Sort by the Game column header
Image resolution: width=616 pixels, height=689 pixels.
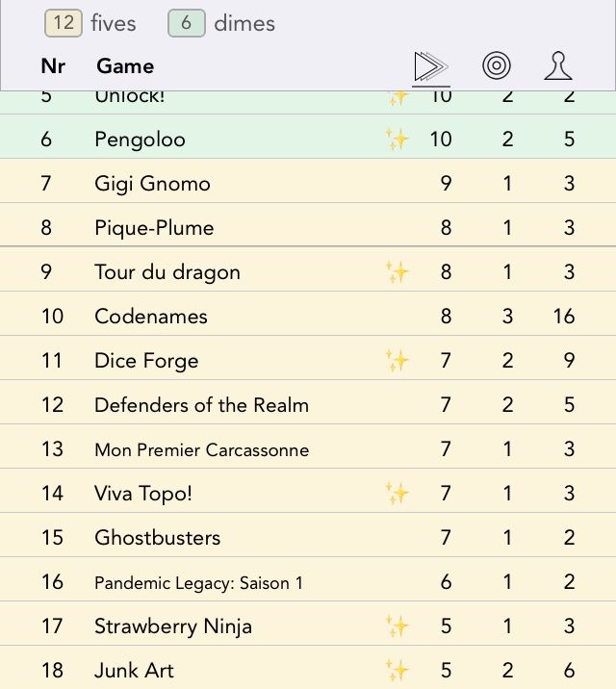click(125, 66)
